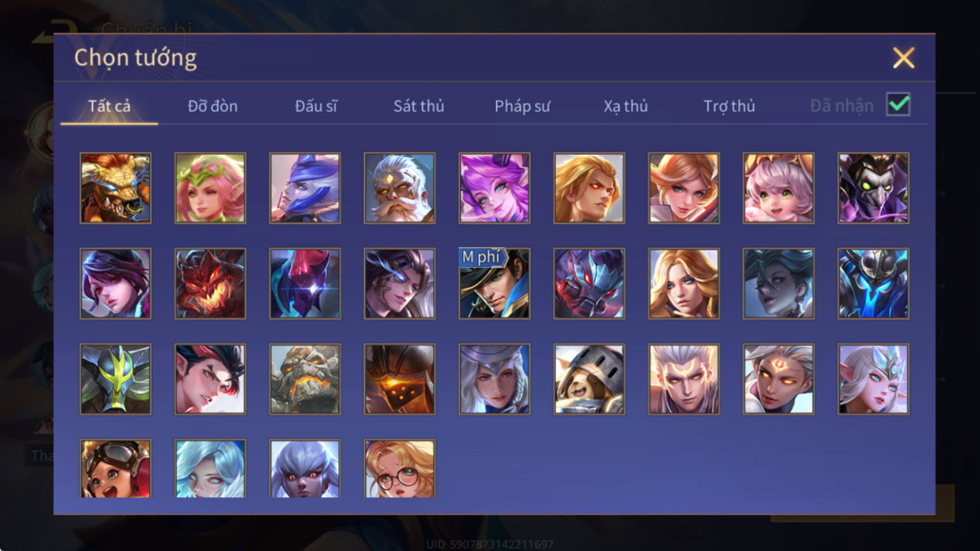Image resolution: width=980 pixels, height=551 pixels.
Task: Choose the purple-haired cat-eared hero
Action: click(494, 188)
